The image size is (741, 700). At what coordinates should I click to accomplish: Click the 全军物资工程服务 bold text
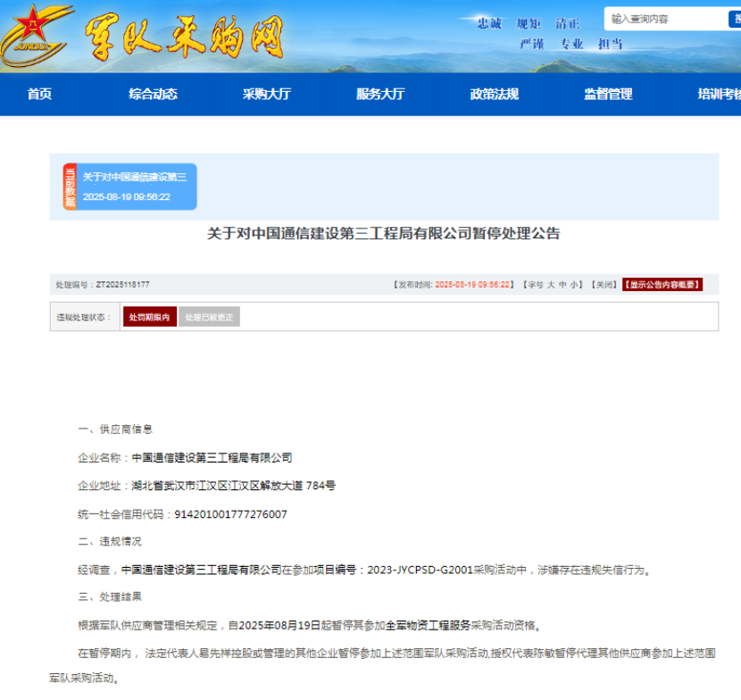pyautogui.click(x=429, y=625)
